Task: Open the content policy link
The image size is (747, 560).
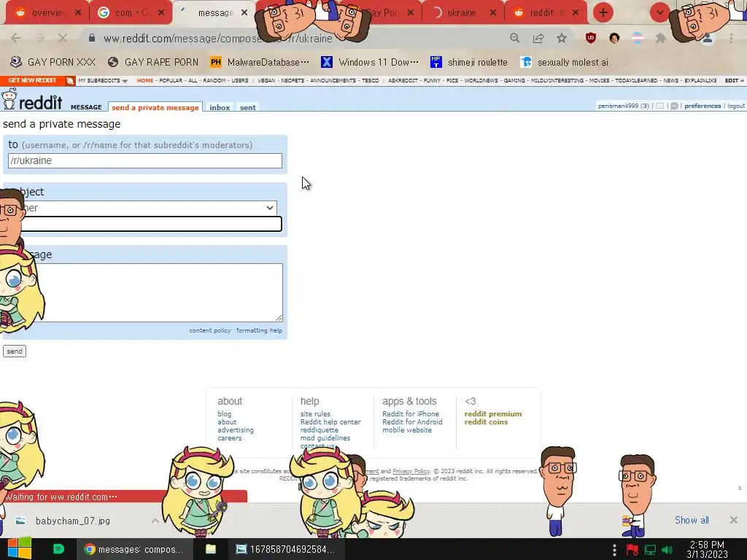Action: (x=209, y=330)
